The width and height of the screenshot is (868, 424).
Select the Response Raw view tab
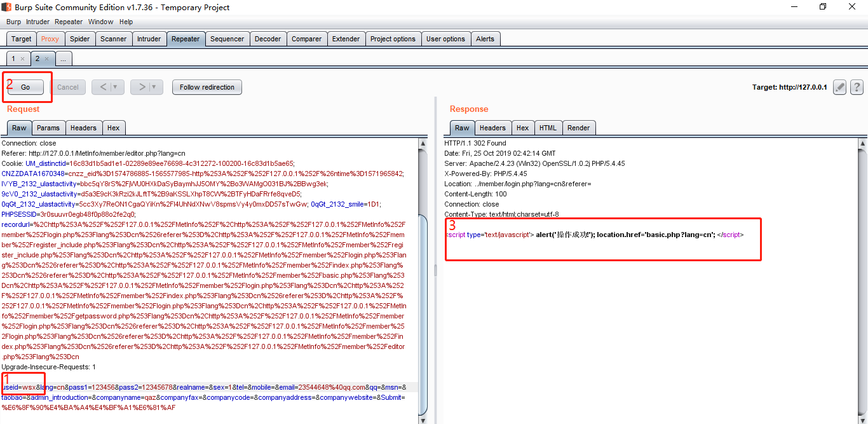[462, 128]
